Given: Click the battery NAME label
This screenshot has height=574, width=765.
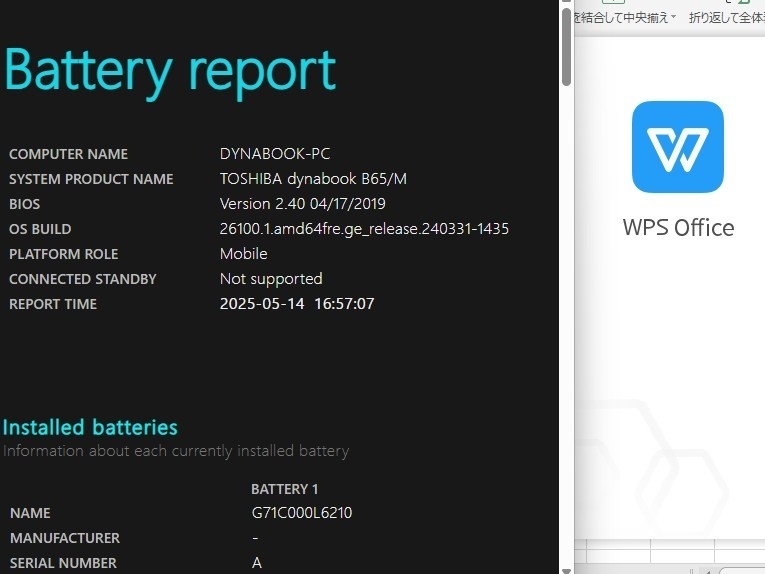Looking at the screenshot, I should [x=30, y=514].
